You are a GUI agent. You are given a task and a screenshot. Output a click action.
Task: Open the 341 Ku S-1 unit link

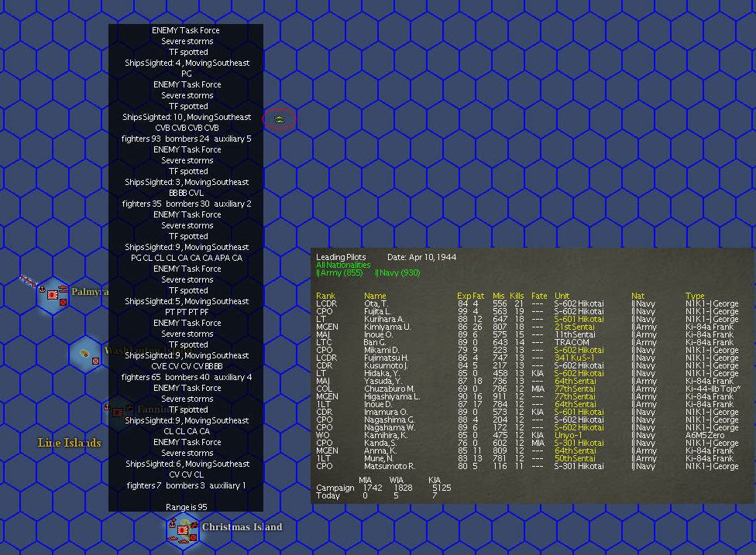574,358
